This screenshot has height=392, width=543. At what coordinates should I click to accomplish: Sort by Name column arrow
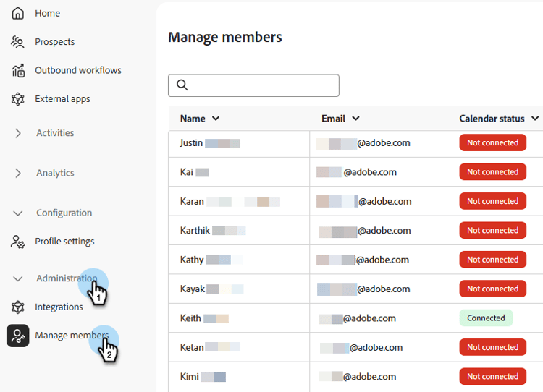[216, 119]
